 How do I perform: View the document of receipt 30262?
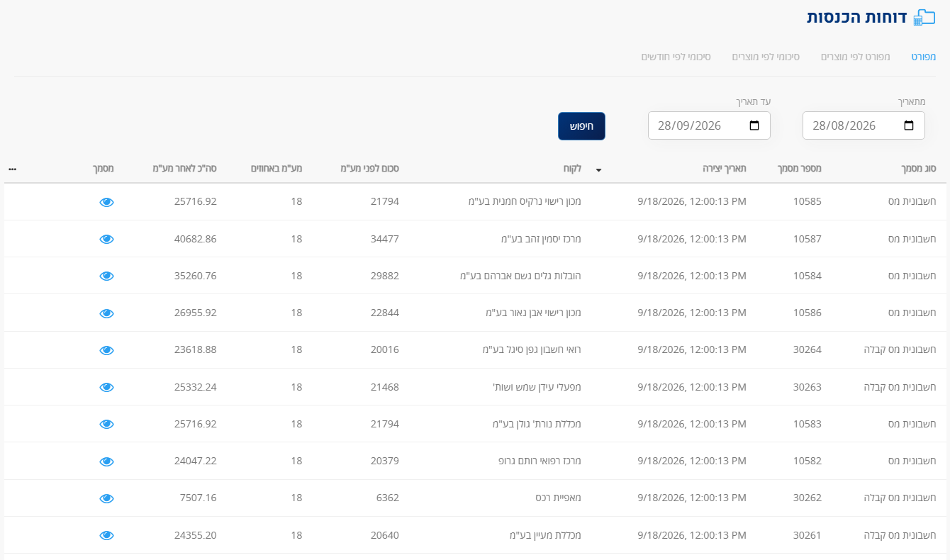point(106,498)
